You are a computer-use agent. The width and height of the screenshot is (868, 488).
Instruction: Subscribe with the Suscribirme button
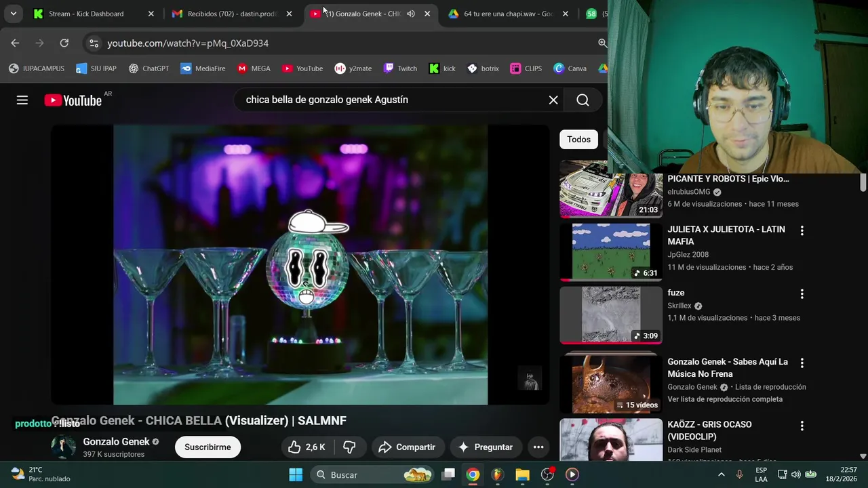point(208,447)
